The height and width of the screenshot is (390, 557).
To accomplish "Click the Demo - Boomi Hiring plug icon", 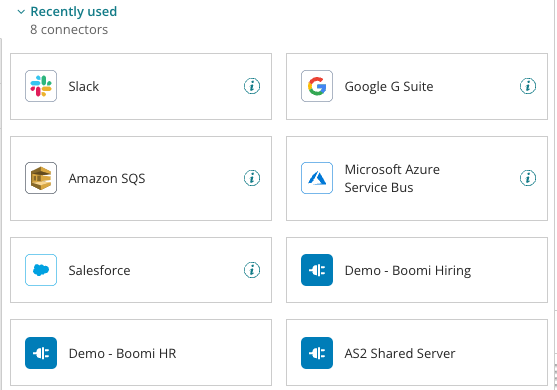I will pyautogui.click(x=317, y=270).
